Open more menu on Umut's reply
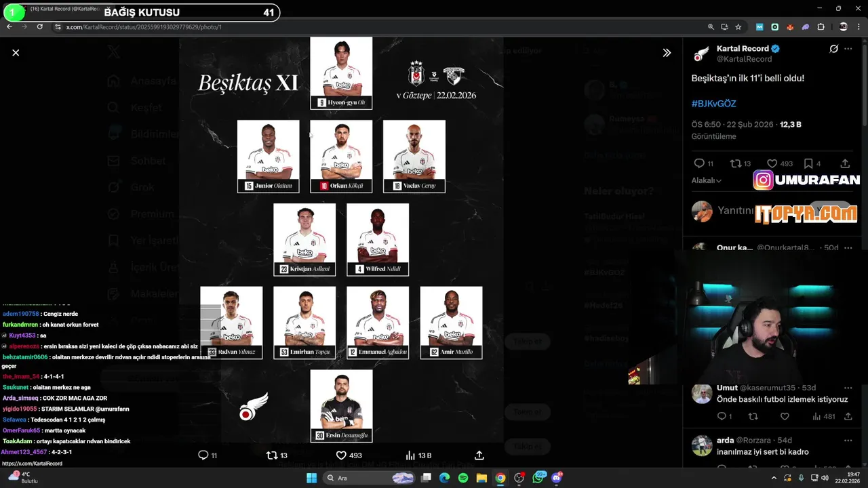868x488 pixels. click(x=848, y=388)
